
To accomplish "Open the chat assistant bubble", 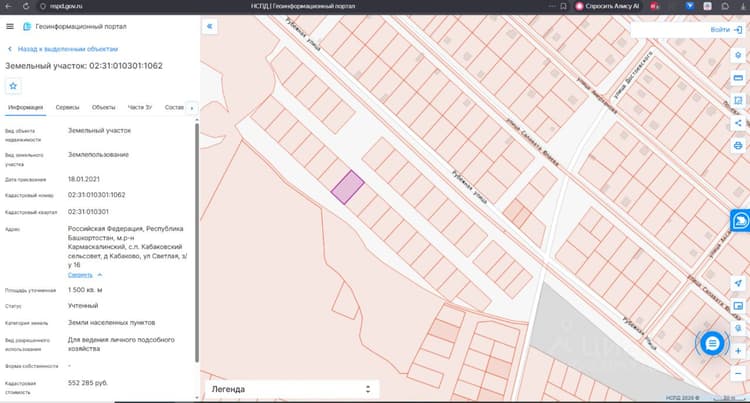I will point(712,343).
